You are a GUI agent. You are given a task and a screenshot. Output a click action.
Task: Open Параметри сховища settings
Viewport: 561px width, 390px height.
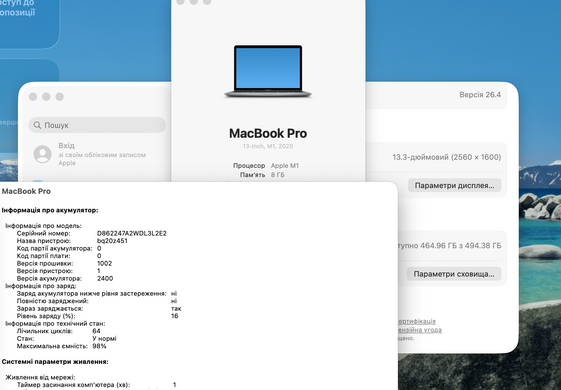pos(454,274)
